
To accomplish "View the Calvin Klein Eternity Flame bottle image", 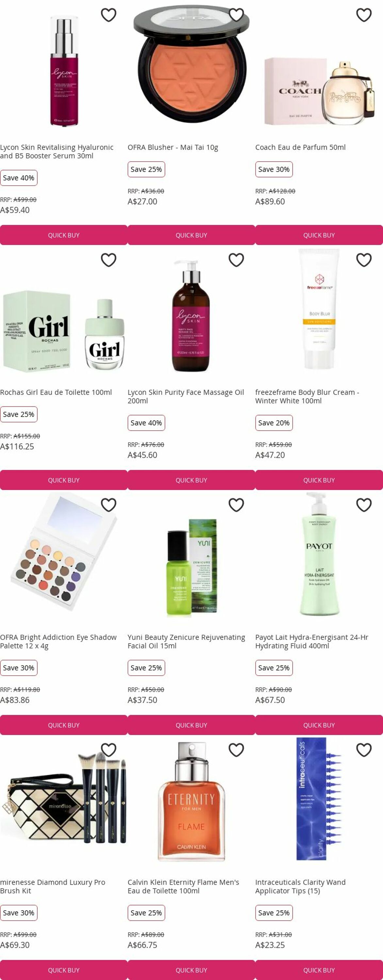I will (191, 802).
